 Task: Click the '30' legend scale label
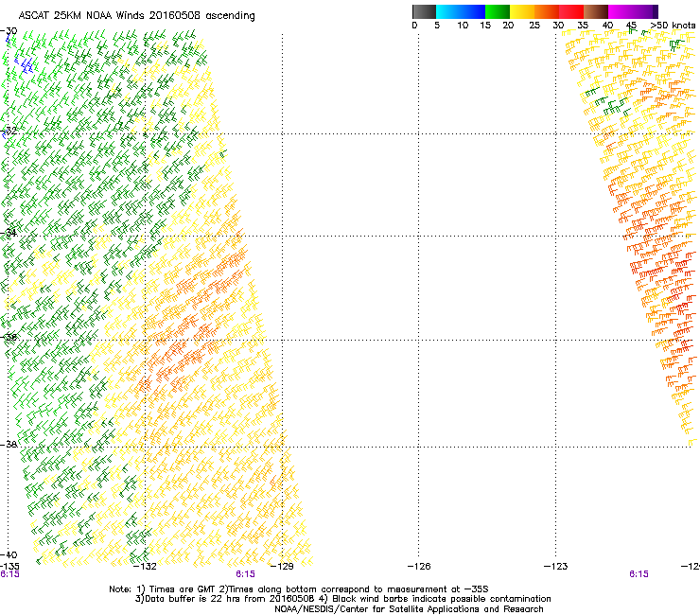[558, 26]
